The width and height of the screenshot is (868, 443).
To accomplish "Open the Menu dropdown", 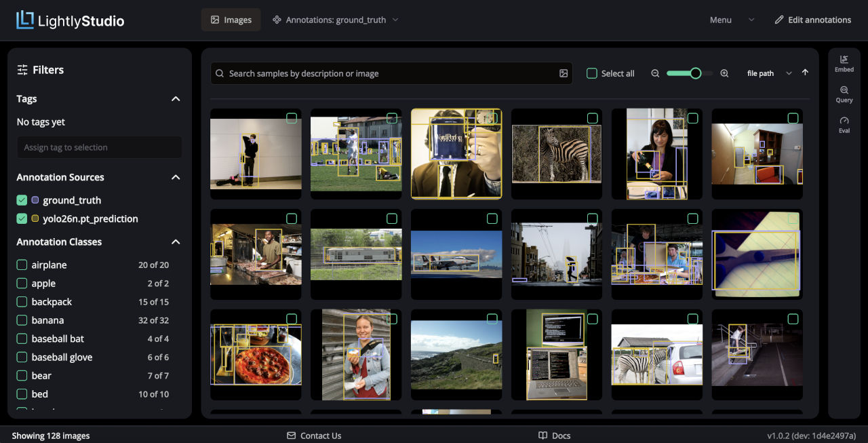I will (x=732, y=20).
